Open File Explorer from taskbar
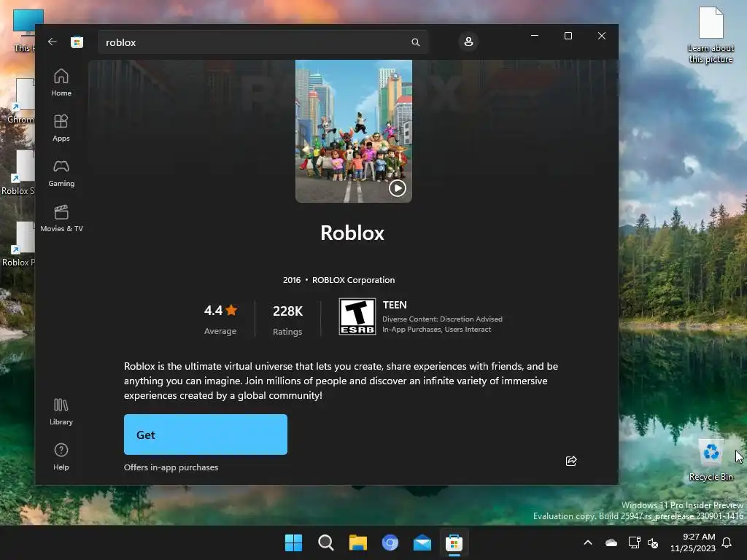Screen dimensions: 747x560 tap(357, 542)
